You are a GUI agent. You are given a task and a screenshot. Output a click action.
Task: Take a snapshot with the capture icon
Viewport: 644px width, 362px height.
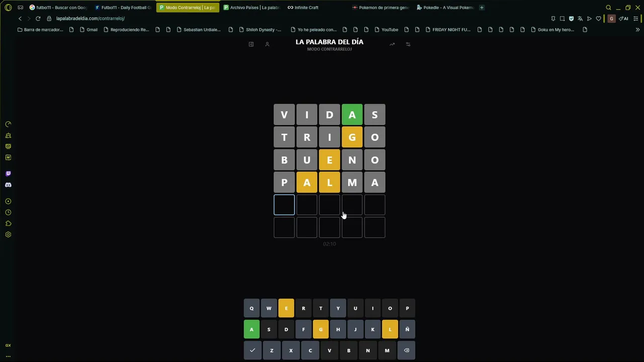(562, 19)
